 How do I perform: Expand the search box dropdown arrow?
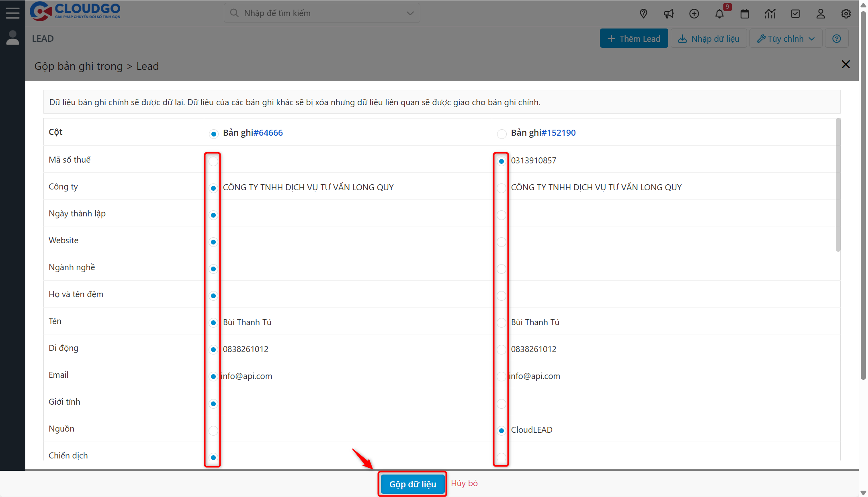[x=410, y=13]
